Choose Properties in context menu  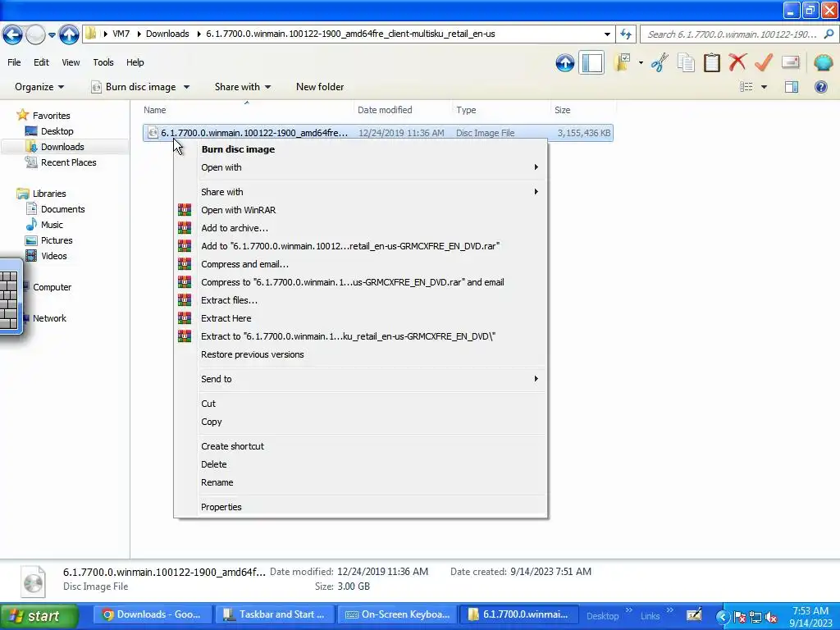click(361, 507)
